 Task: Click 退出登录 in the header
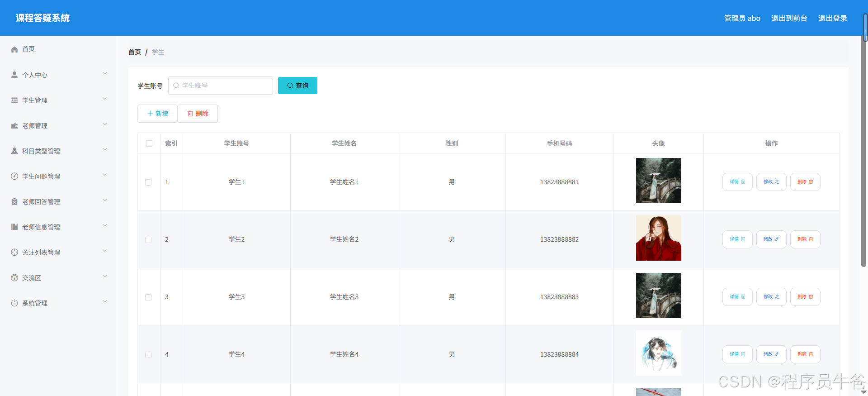pos(832,18)
